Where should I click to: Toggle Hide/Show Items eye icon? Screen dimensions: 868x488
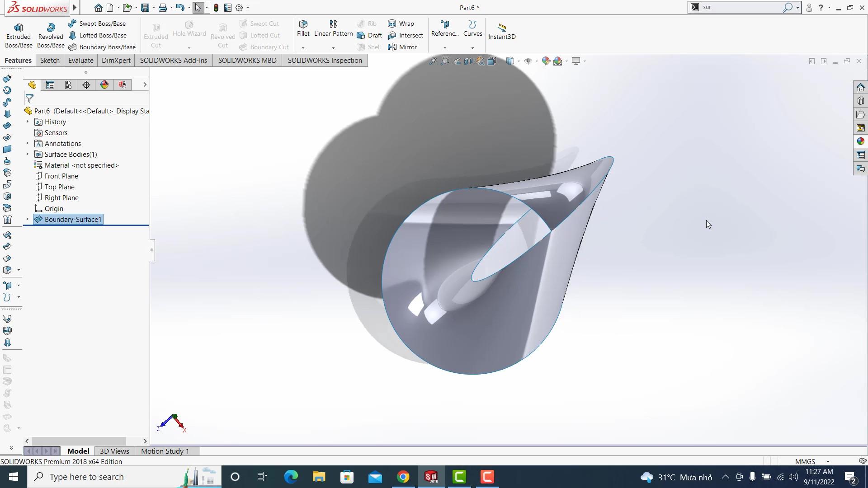(528, 61)
